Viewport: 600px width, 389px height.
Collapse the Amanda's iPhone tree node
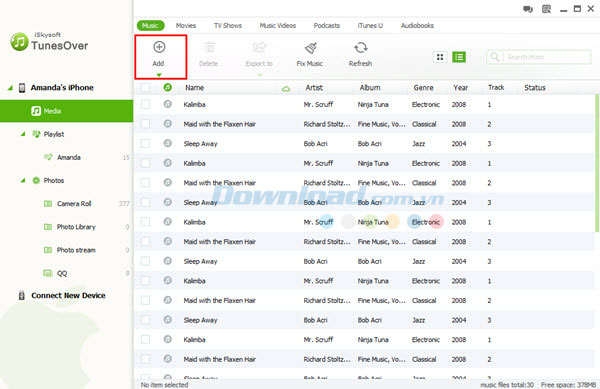pos(10,88)
